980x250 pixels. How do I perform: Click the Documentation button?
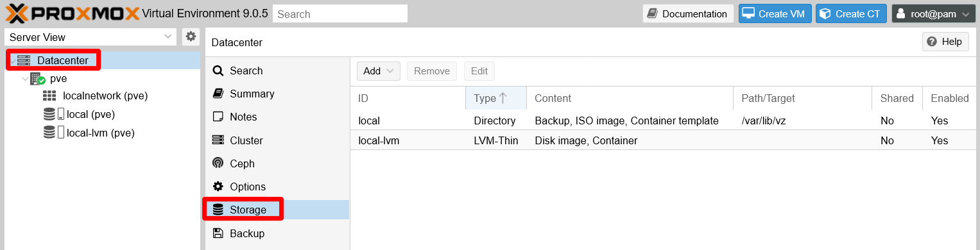coord(688,13)
